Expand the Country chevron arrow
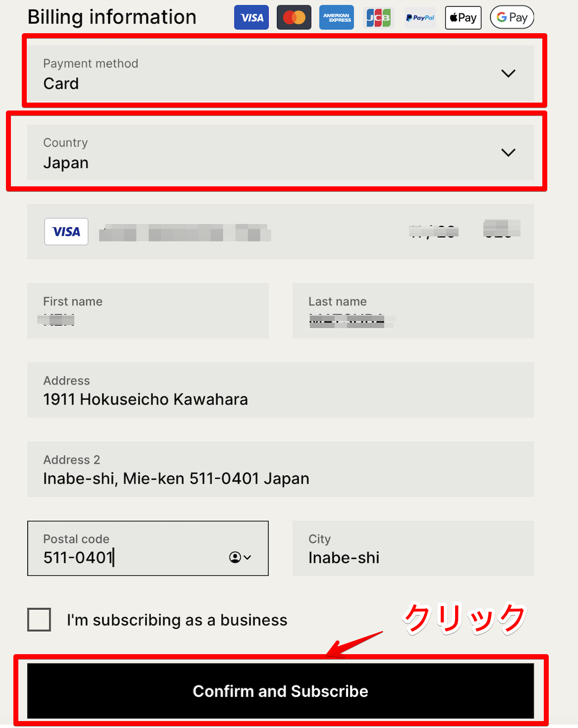578x728 pixels. tap(509, 152)
